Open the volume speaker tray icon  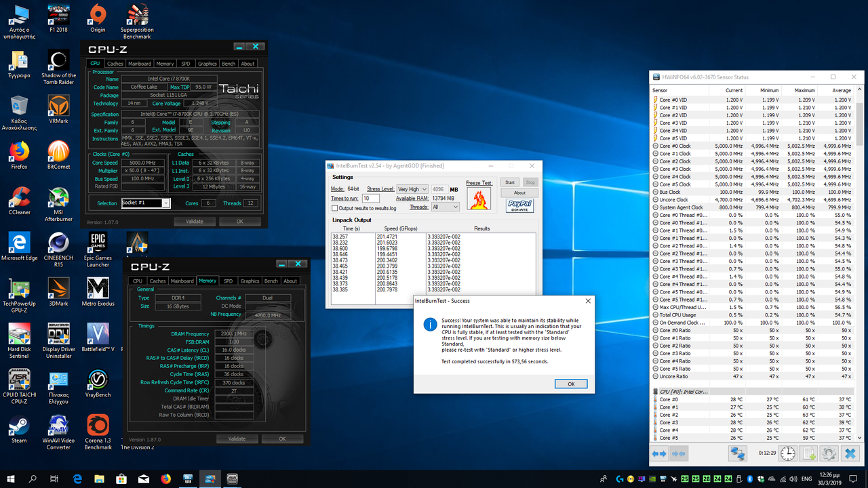(795, 479)
